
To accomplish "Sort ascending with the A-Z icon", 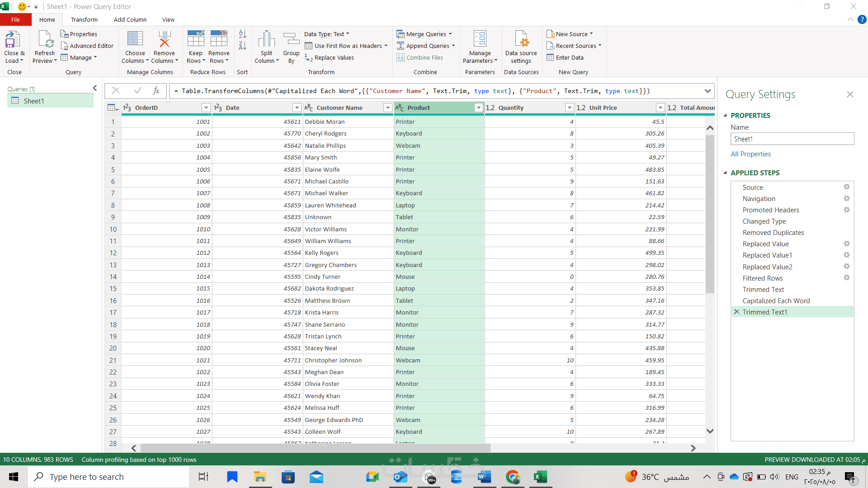I will tap(242, 34).
